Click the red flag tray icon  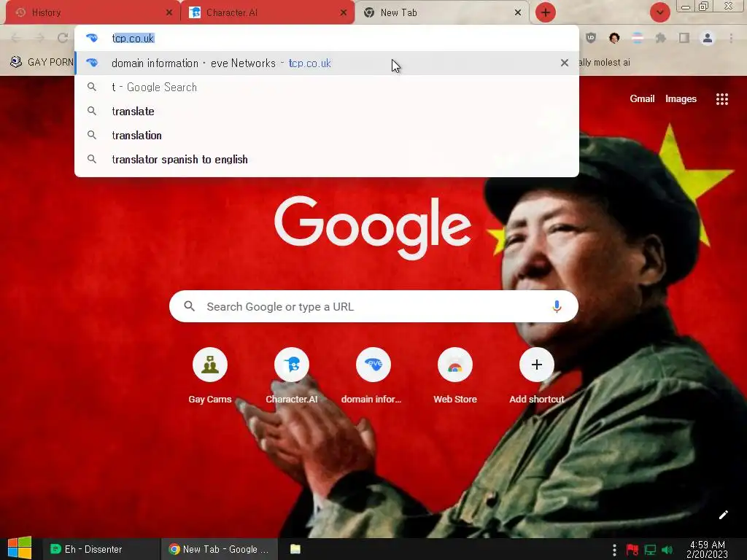[632, 550]
